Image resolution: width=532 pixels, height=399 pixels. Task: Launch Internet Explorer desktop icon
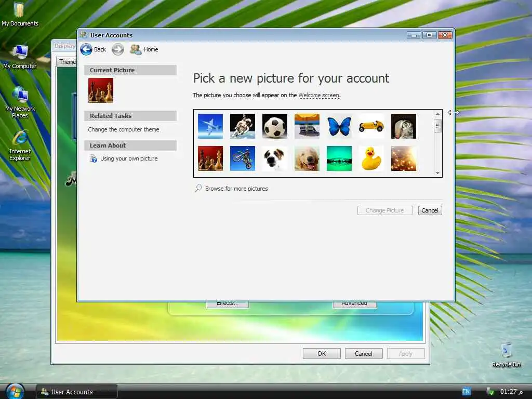[20, 145]
